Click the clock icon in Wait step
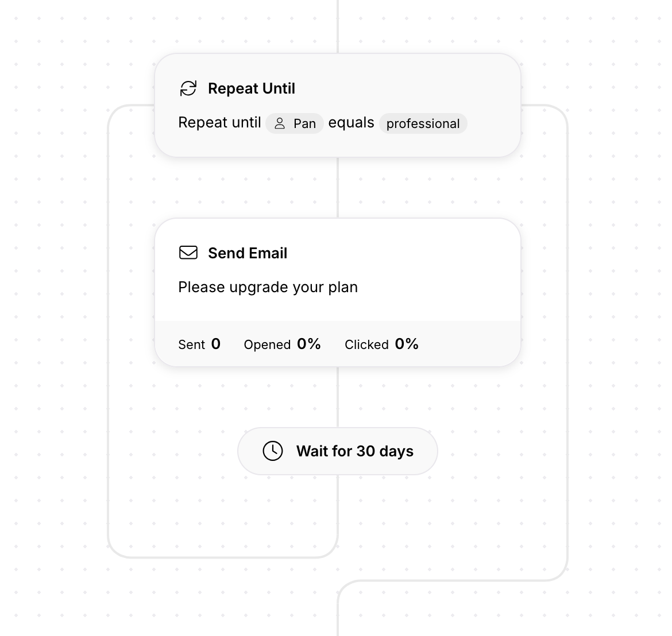The height and width of the screenshot is (636, 672). click(x=273, y=451)
